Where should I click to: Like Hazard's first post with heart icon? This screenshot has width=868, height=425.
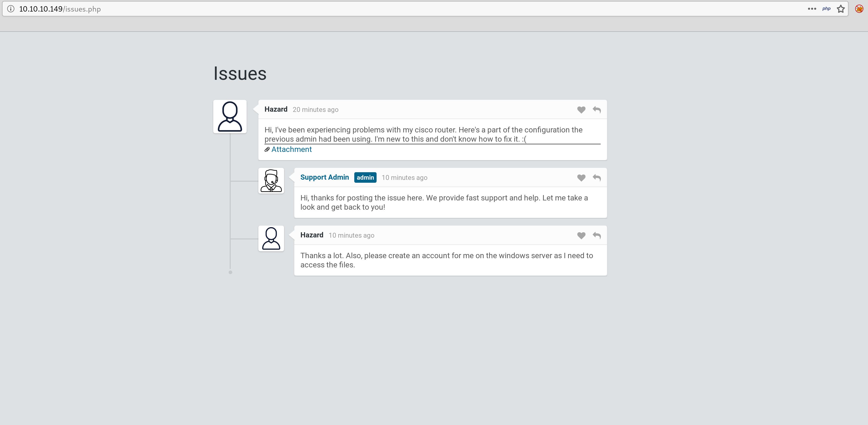581,110
